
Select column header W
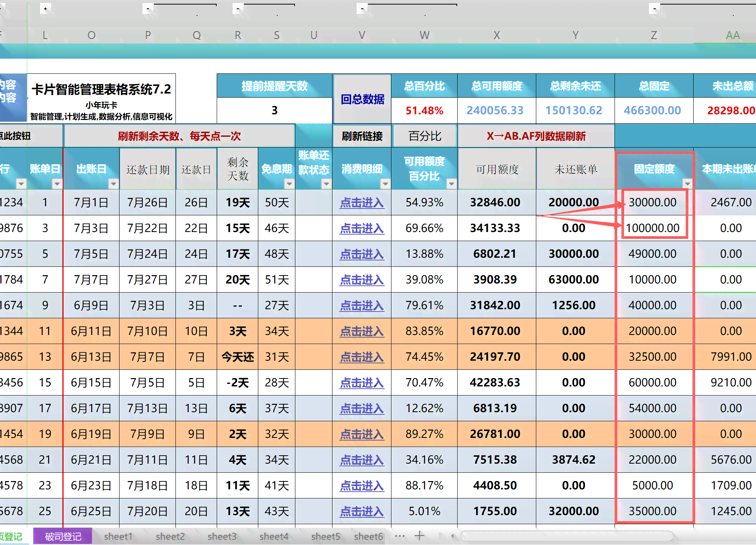point(424,35)
